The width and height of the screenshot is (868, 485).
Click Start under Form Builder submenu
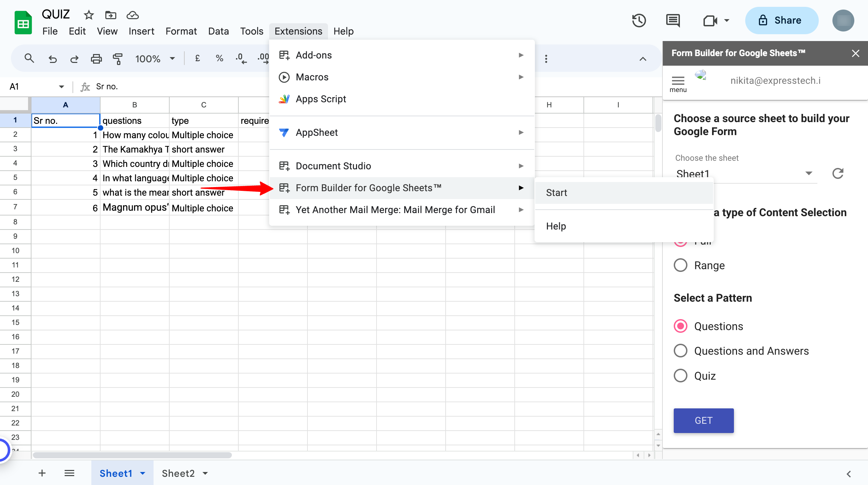click(x=556, y=193)
